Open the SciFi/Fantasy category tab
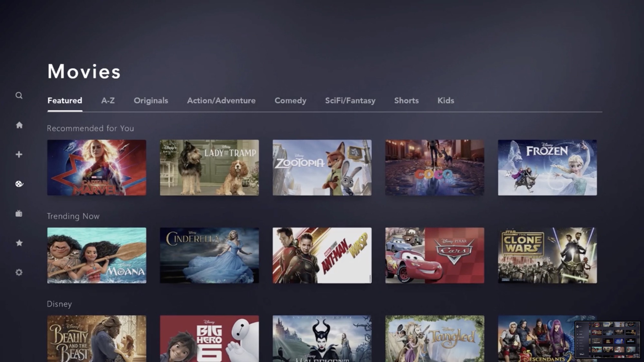 pyautogui.click(x=350, y=101)
